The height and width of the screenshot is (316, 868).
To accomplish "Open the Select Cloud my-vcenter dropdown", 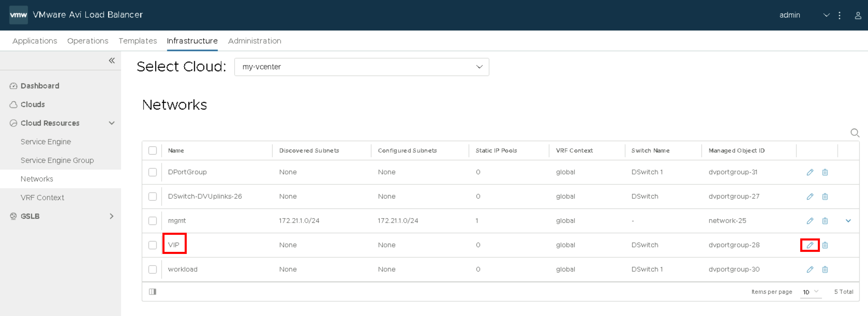I will [x=362, y=67].
